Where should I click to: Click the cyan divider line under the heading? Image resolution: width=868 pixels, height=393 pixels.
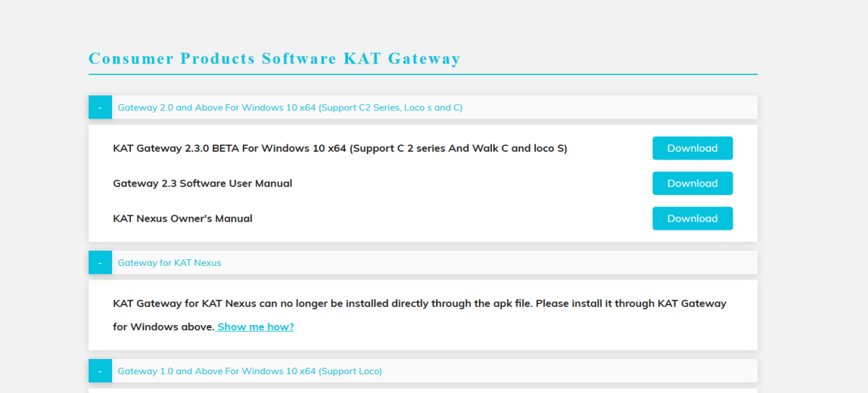(x=423, y=74)
